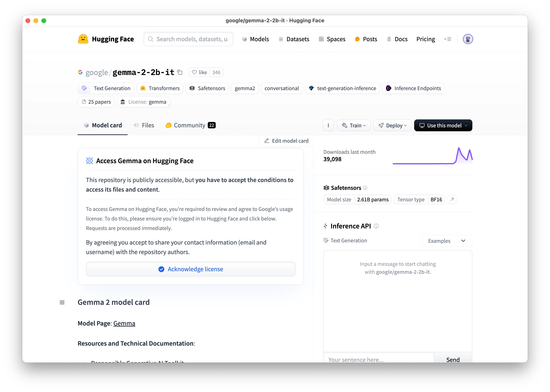Open the table of contents hamburger icon
Image resolution: width=550 pixels, height=392 pixels.
62,302
